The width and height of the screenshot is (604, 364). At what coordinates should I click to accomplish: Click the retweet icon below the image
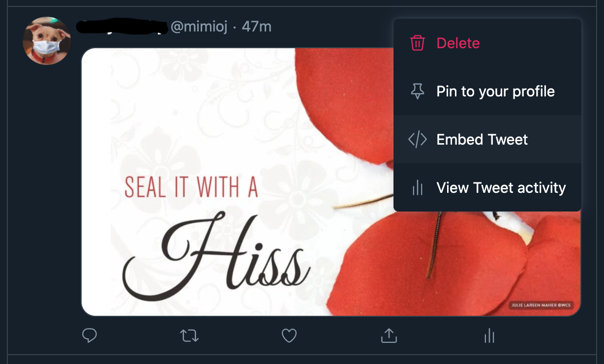pyautogui.click(x=189, y=336)
